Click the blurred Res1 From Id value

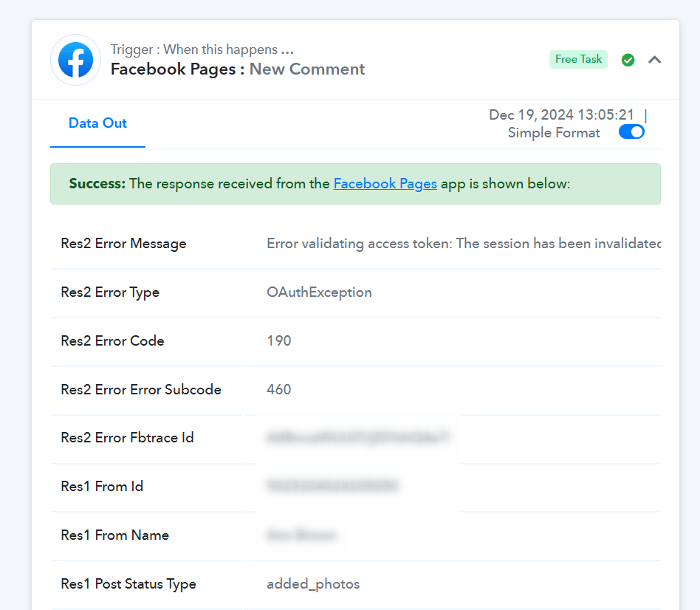pyautogui.click(x=332, y=487)
